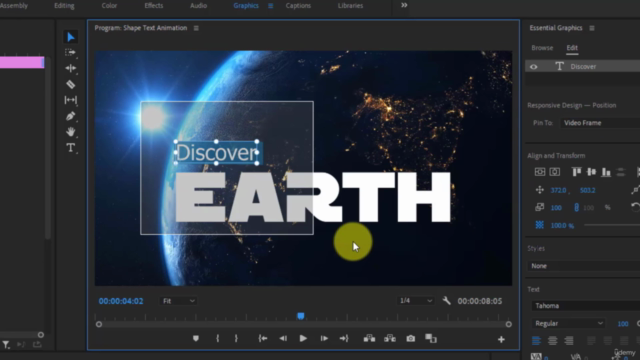Open the Button Editor plus icon
Viewport: 640px width, 360px height.
click(501, 340)
